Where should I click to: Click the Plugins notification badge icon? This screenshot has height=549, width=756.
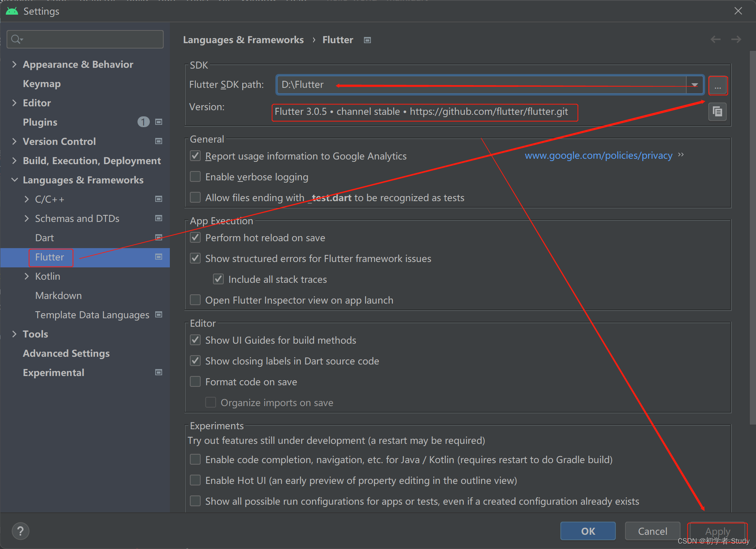146,122
